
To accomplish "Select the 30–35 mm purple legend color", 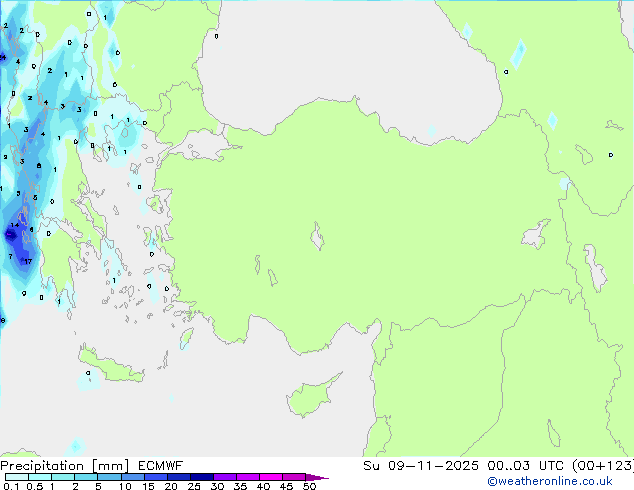I will point(224,477).
